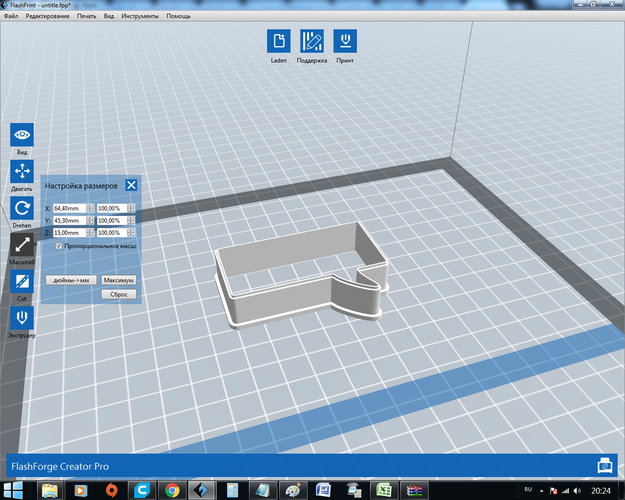The height and width of the screenshot is (500, 625).
Task: Open the Вид view tool
Action: pos(22,135)
